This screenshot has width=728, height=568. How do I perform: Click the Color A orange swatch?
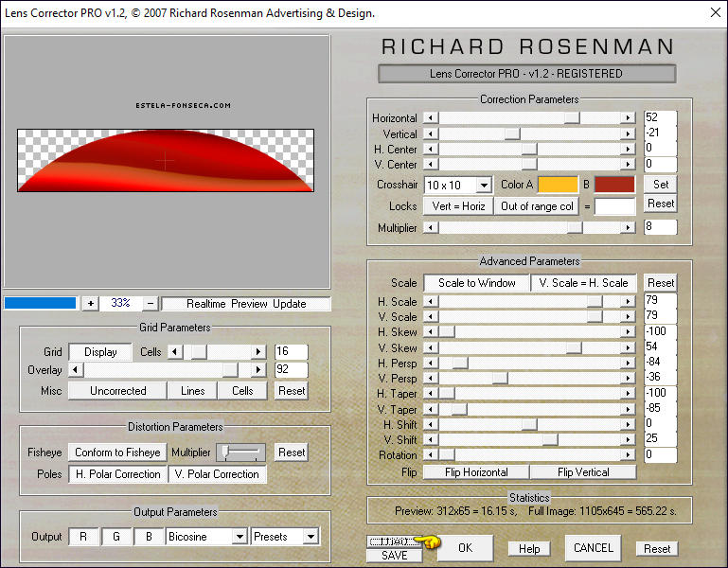pyautogui.click(x=558, y=185)
